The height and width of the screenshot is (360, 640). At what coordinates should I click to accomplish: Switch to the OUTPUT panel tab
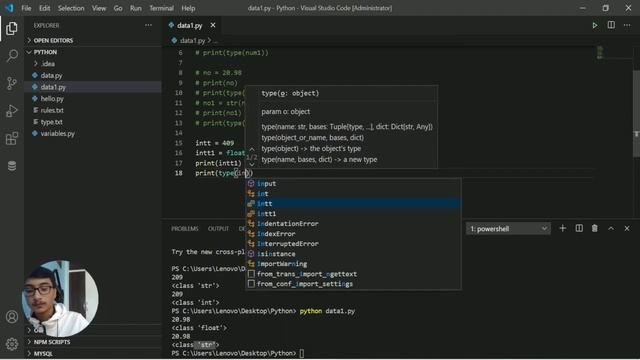pos(218,229)
